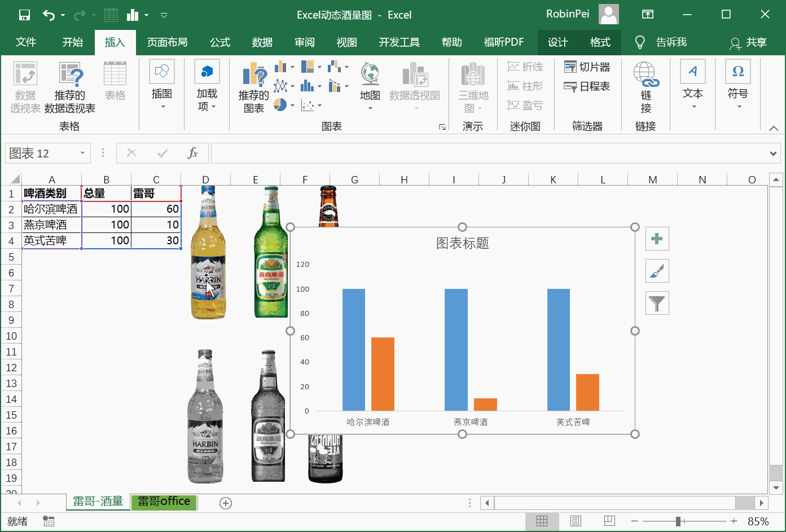Click Tell Me (告诉我) search
This screenshot has width=786, height=532.
[661, 42]
